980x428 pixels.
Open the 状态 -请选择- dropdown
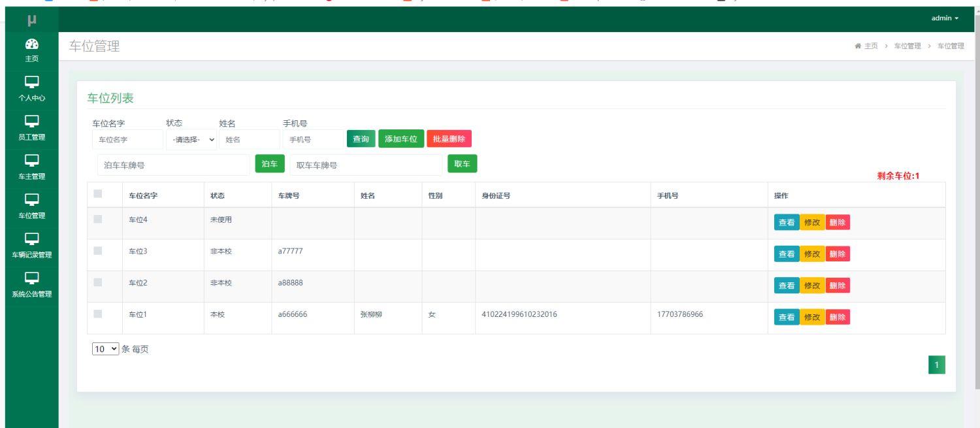pos(191,139)
